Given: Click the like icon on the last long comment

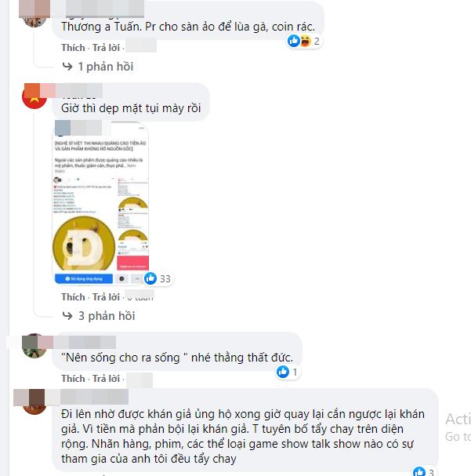Looking at the screenshot, I should (419, 471).
